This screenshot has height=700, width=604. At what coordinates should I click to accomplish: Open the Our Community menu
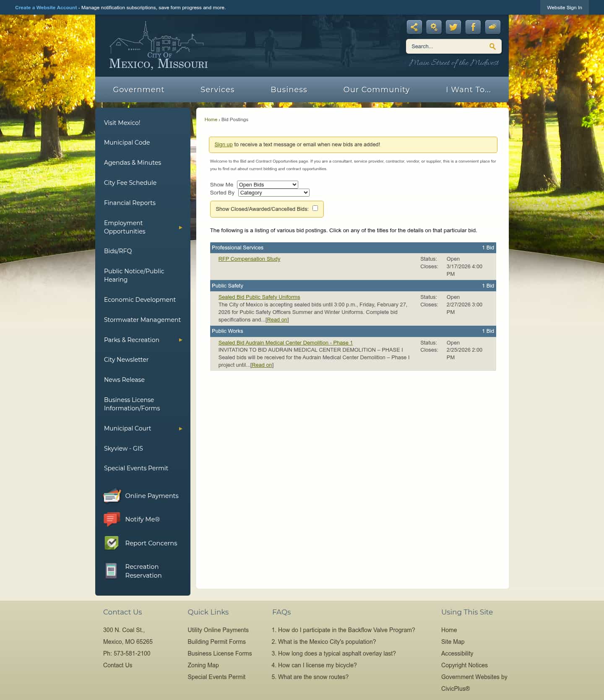[376, 90]
